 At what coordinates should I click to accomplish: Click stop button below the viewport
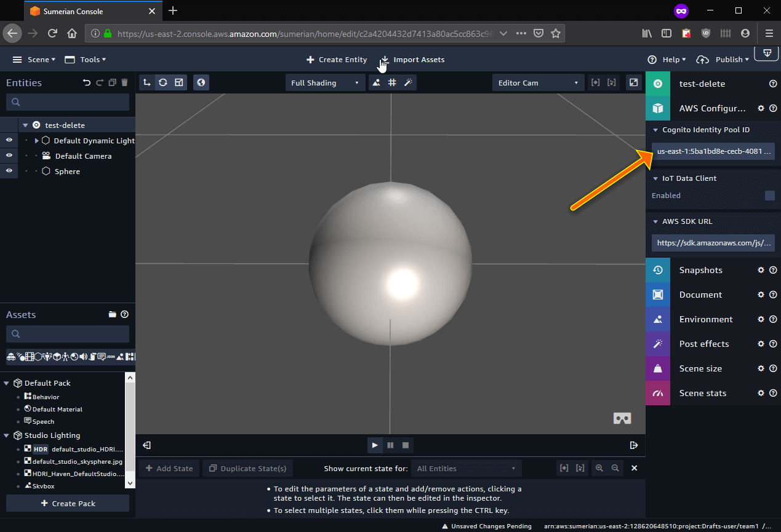point(406,445)
